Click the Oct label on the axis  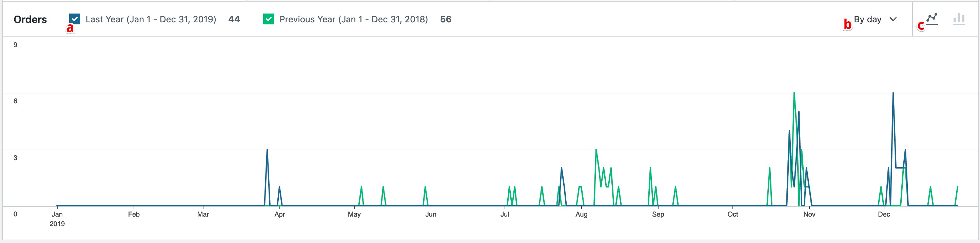point(733,215)
